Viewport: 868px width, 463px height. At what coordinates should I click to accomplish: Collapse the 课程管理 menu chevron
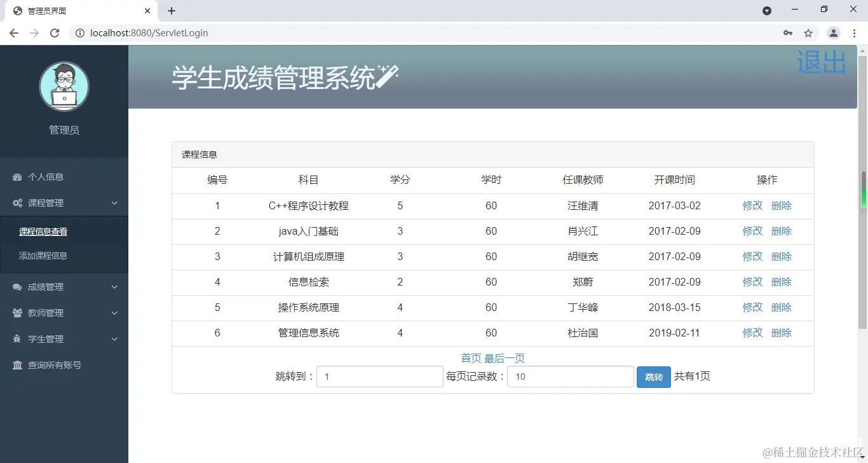click(114, 203)
